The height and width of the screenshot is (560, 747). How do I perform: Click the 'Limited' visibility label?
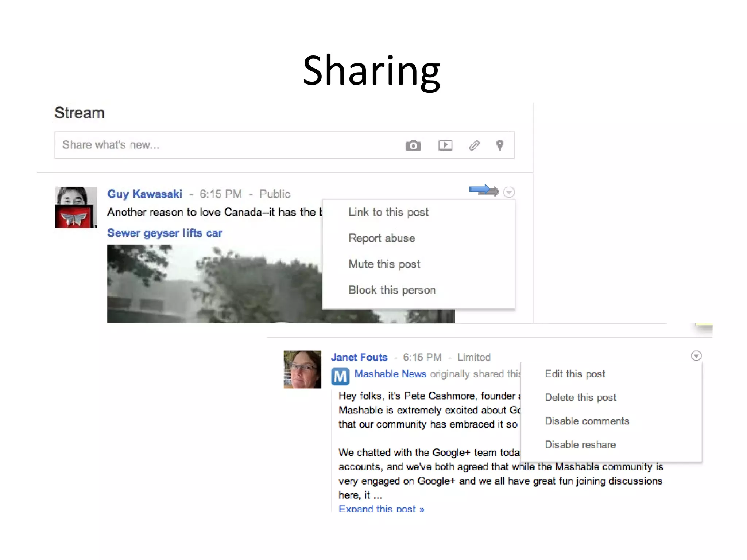pos(474,357)
